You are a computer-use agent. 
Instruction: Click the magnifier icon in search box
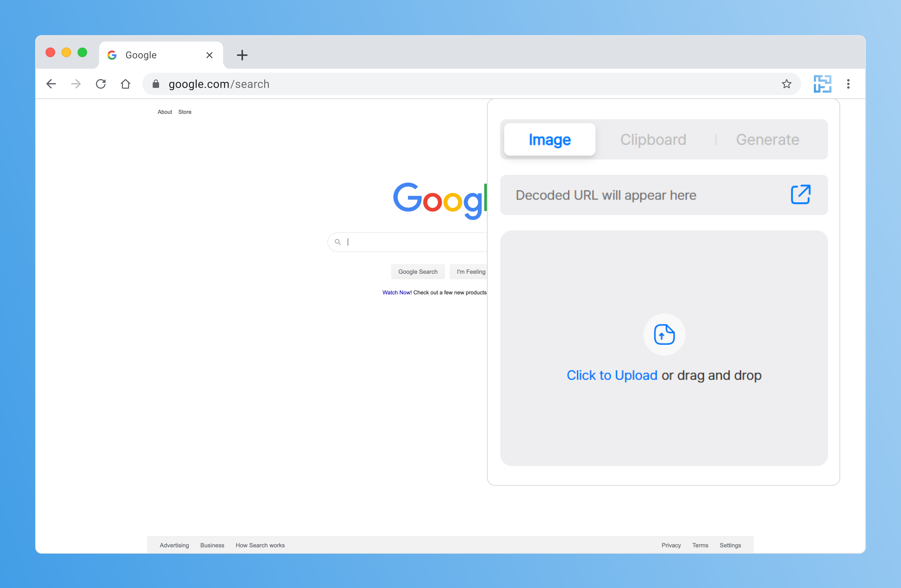pos(338,242)
